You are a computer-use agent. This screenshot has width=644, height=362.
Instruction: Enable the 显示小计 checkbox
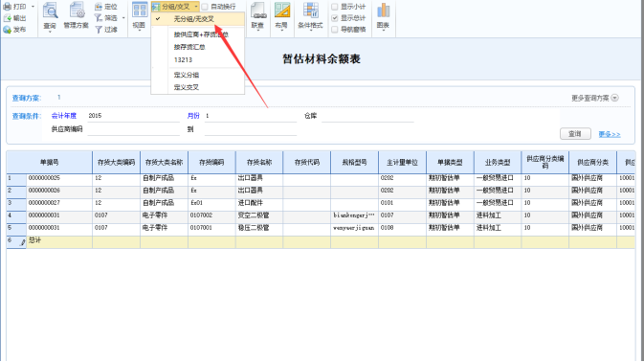335,7
